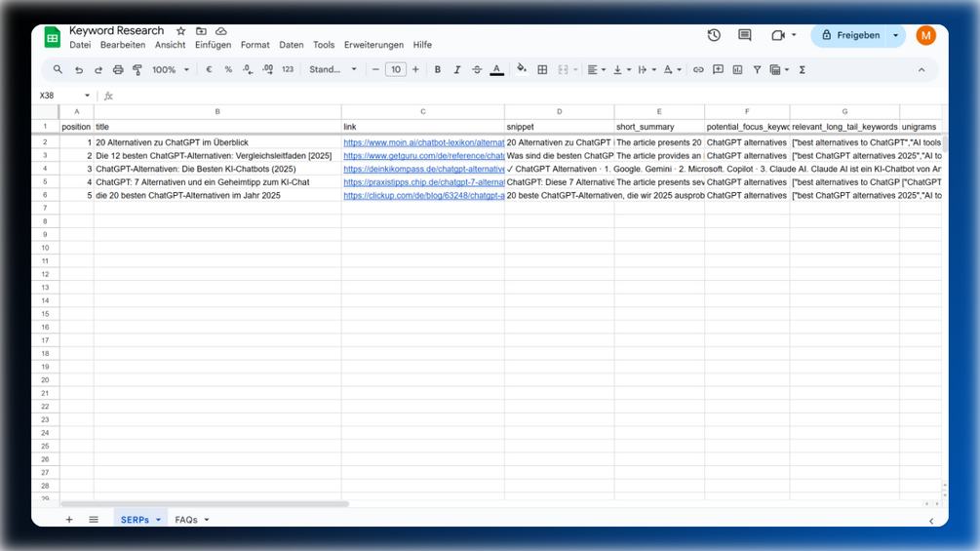Image resolution: width=980 pixels, height=551 pixels.
Task: Toggle bold formatting
Action: (438, 70)
